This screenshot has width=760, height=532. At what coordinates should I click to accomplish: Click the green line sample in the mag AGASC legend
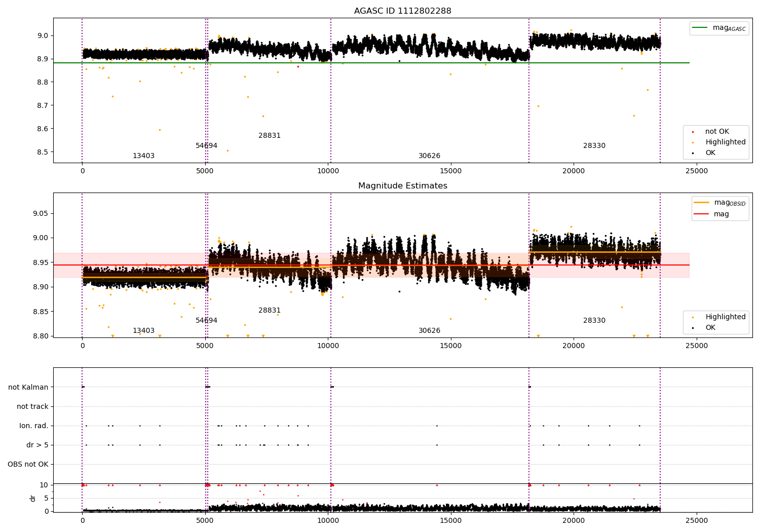point(700,28)
